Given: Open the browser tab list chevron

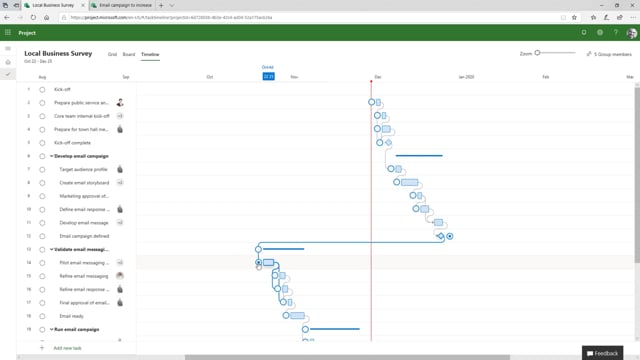Looking at the screenshot, I should coord(172,5).
